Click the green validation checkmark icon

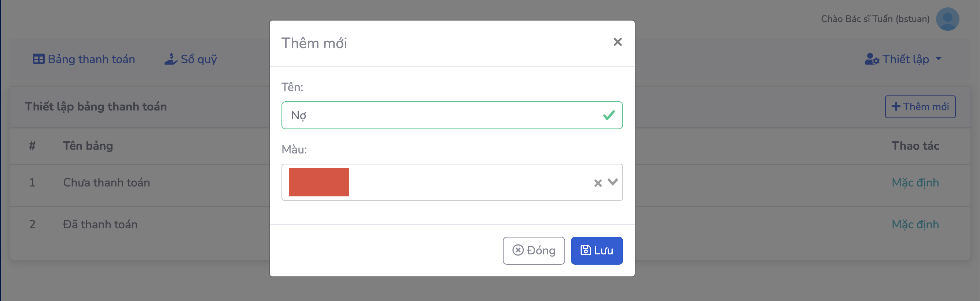tap(609, 115)
